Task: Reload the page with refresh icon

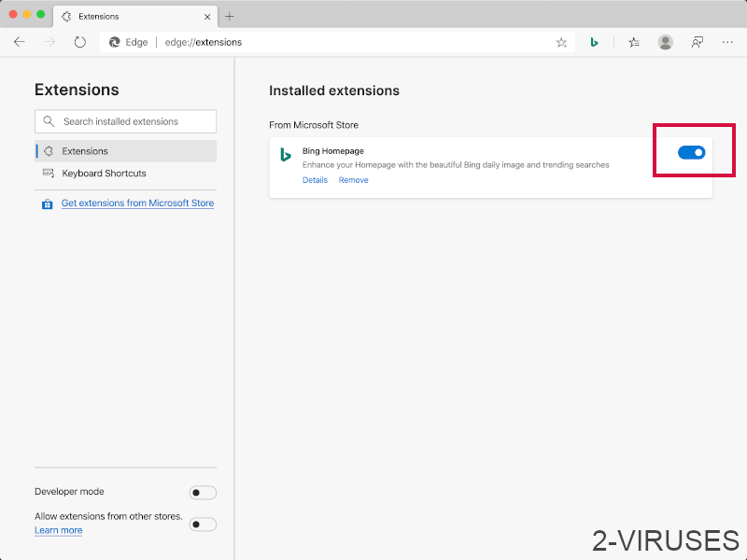Action: (80, 42)
